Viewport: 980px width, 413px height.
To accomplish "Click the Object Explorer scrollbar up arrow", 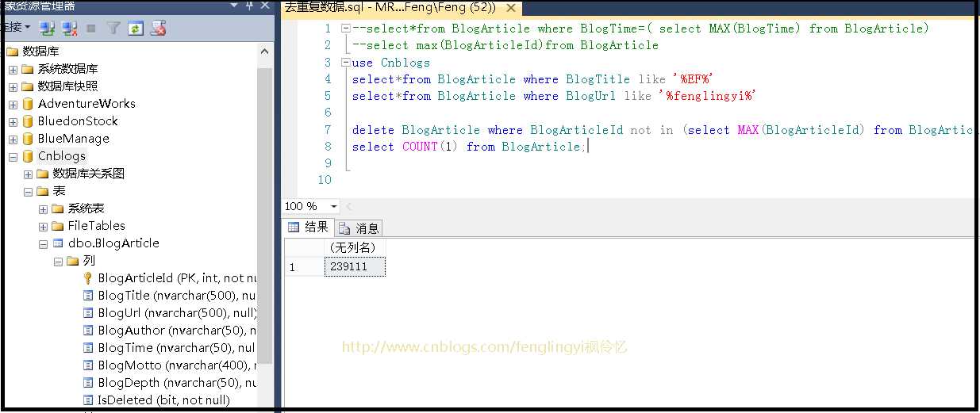I will point(266,52).
